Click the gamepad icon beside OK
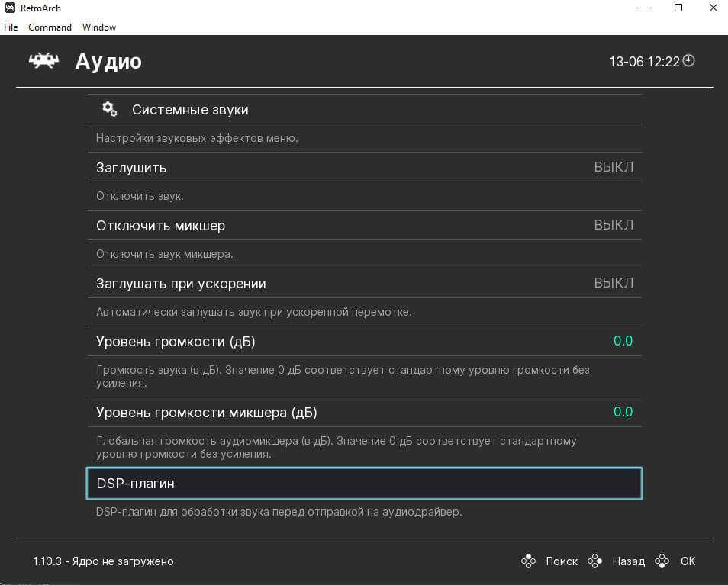This screenshot has height=585, width=728. pos(662,561)
